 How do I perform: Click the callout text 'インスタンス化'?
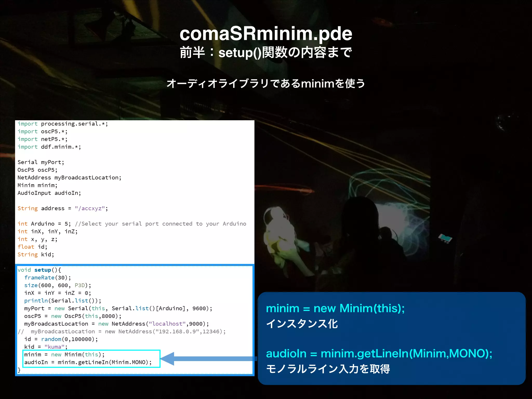[302, 324]
